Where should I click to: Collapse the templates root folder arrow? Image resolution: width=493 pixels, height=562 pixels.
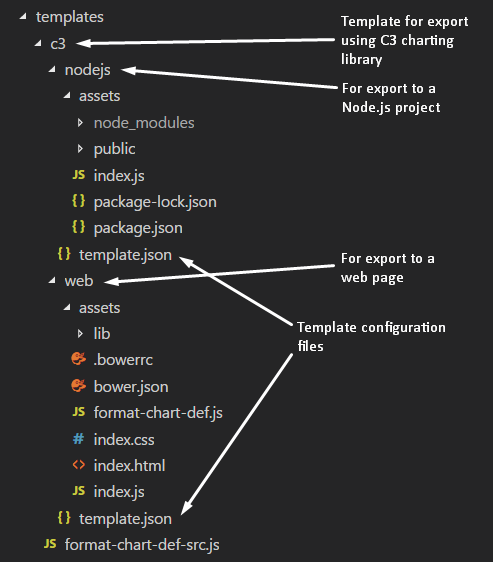point(23,16)
